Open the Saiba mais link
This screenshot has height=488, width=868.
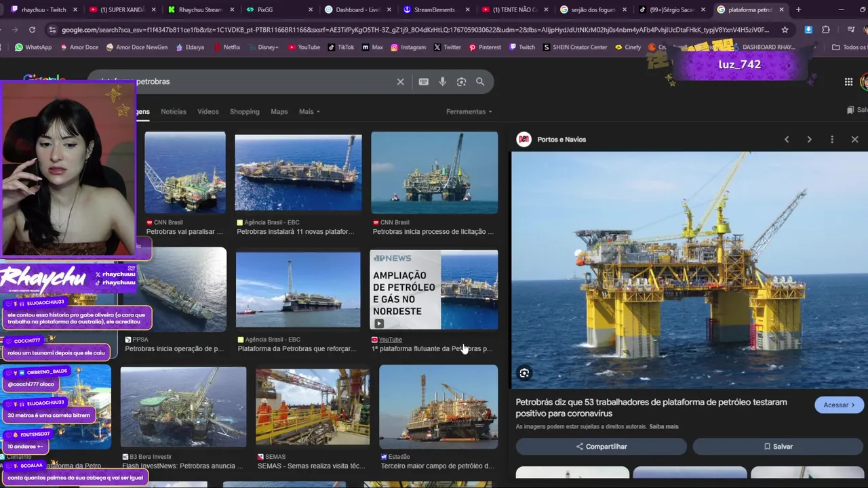664,426
